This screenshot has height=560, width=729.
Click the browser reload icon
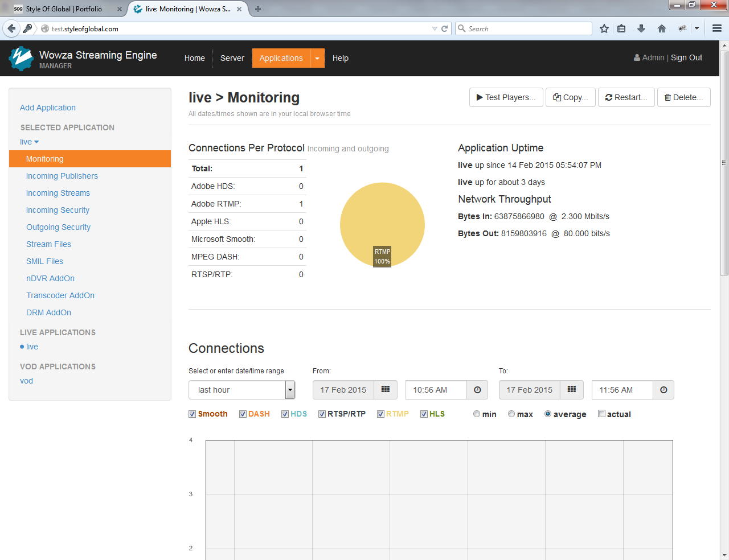coord(444,28)
